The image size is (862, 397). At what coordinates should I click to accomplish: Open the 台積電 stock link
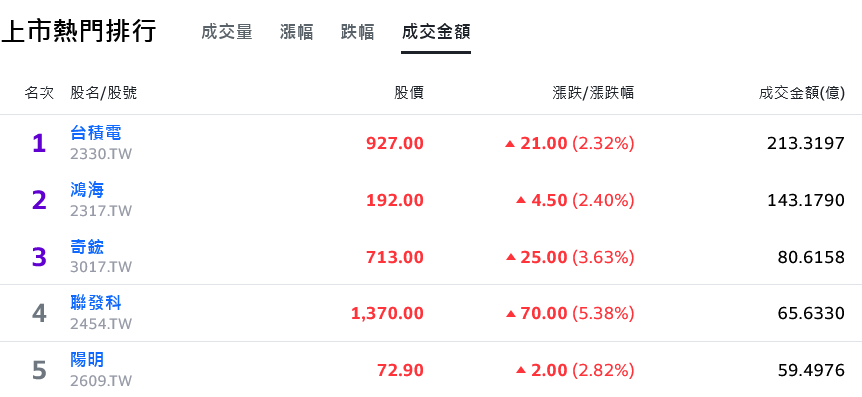pyautogui.click(x=96, y=133)
